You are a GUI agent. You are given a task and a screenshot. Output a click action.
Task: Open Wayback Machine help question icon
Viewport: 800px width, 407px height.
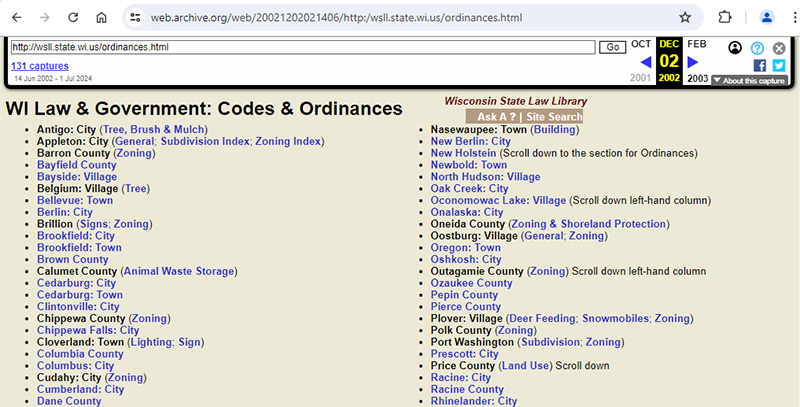(x=757, y=48)
